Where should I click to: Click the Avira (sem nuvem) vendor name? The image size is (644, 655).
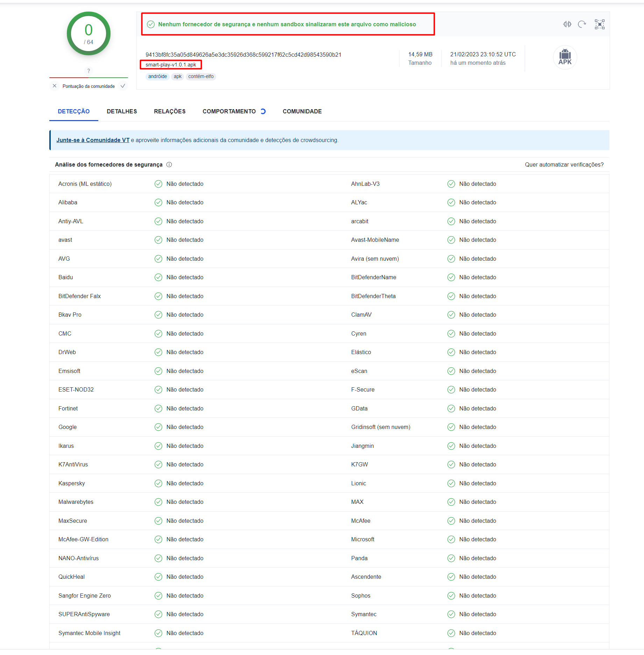coord(375,259)
